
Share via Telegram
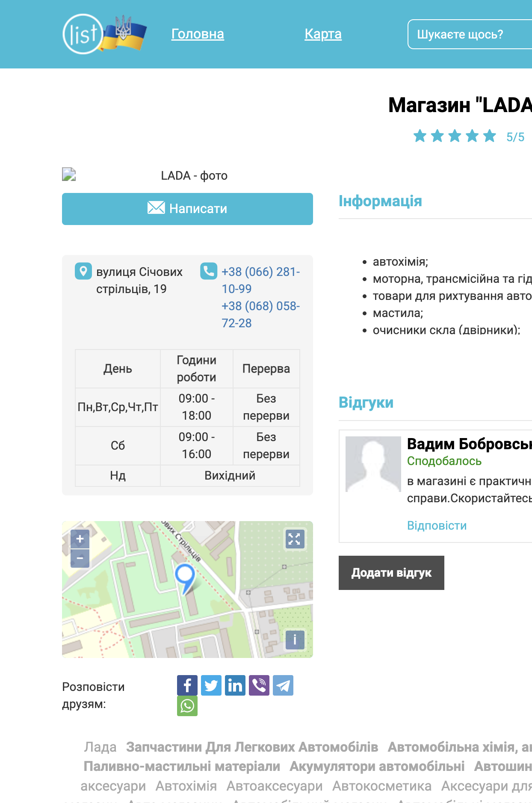point(283,685)
